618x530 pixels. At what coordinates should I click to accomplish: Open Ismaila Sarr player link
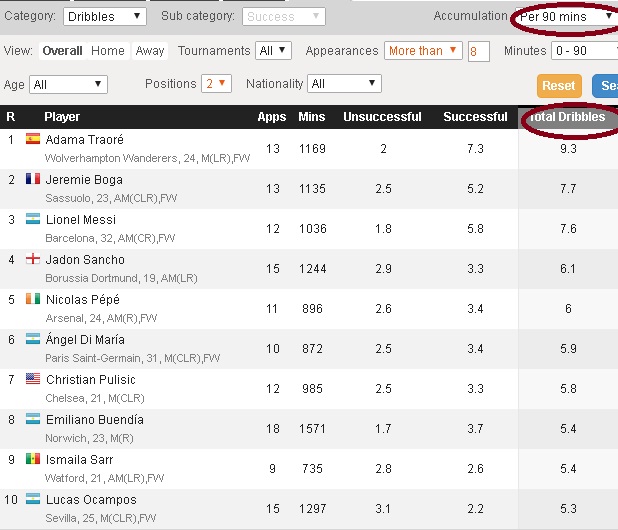[x=79, y=459]
